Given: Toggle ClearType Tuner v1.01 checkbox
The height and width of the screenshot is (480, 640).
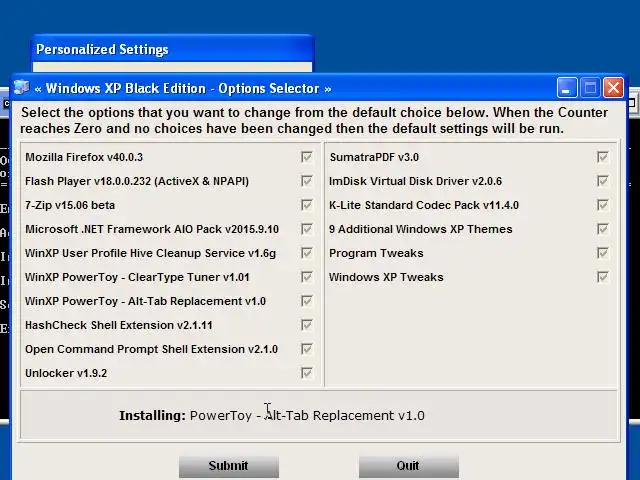Looking at the screenshot, I should click(x=307, y=277).
